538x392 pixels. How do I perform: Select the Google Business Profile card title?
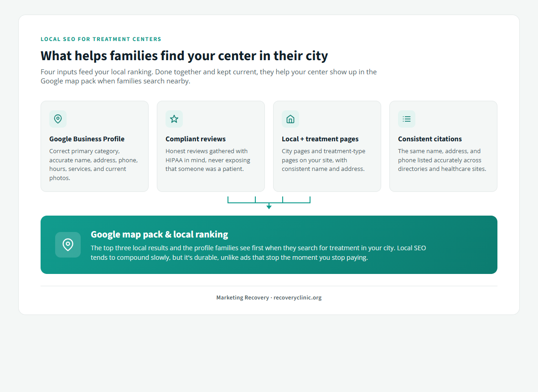(87, 139)
